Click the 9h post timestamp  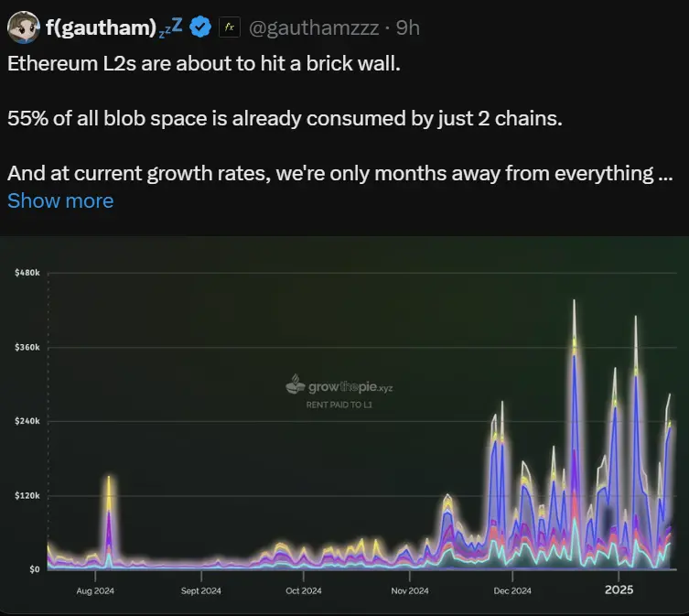[408, 28]
